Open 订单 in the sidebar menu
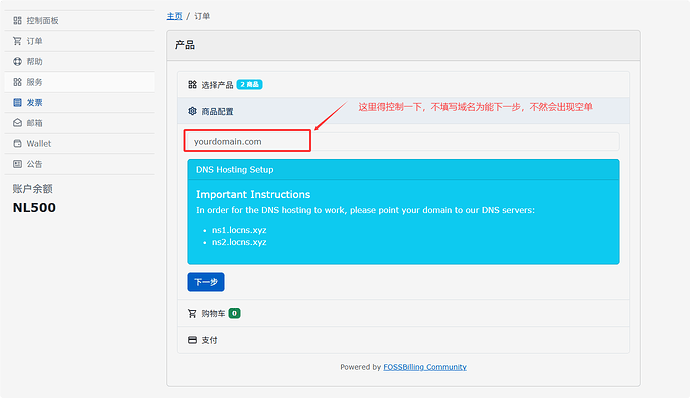 click(80, 41)
